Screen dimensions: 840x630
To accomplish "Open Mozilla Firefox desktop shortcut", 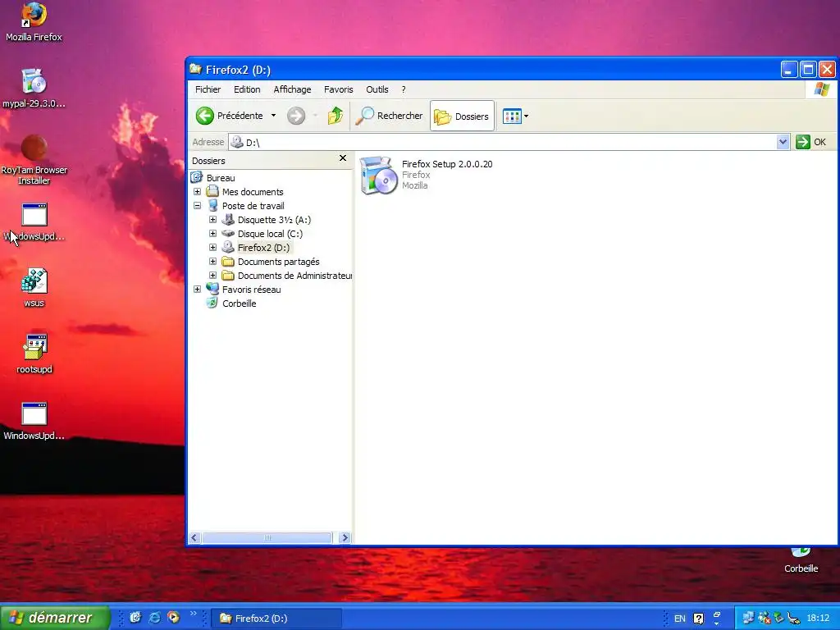I will click(x=34, y=21).
